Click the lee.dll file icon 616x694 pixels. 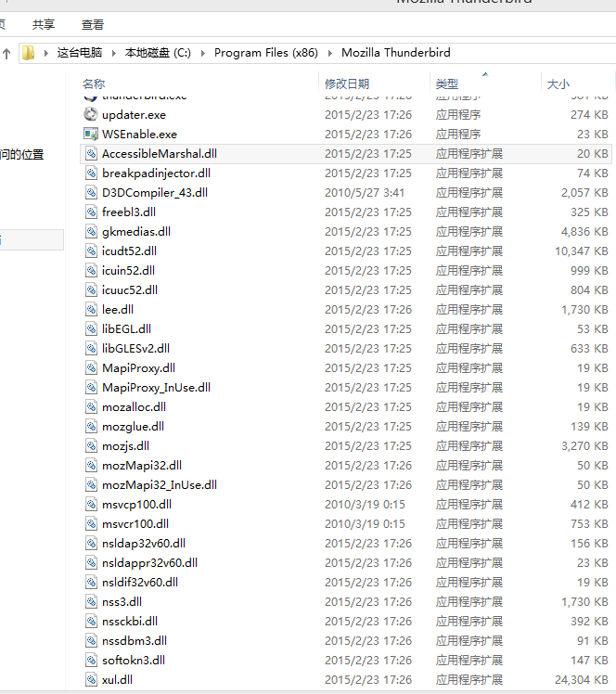point(91,309)
